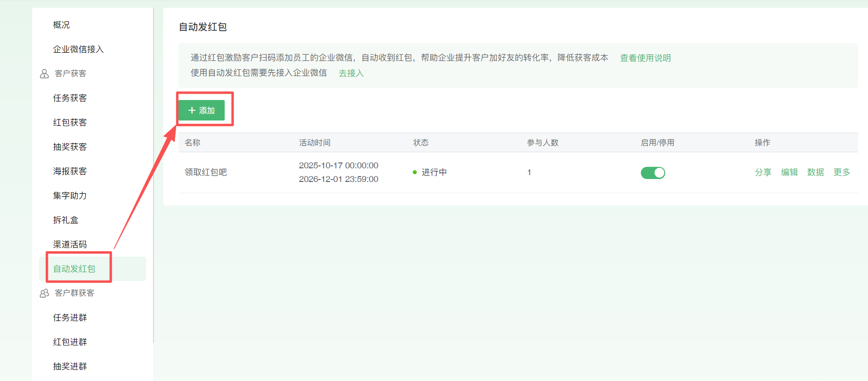The width and height of the screenshot is (868, 381).
Task: Click the 去接入 link
Action: coord(351,73)
